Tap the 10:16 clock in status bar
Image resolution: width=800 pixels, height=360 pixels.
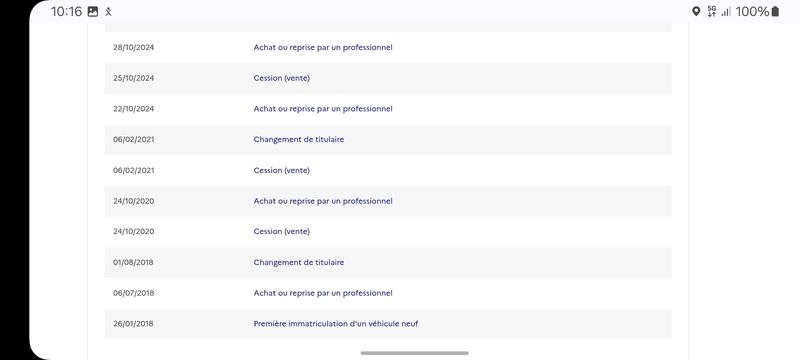coord(66,12)
